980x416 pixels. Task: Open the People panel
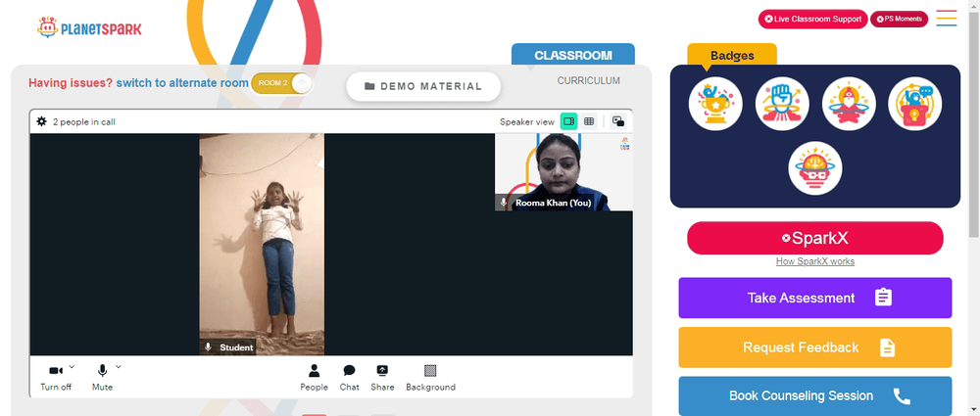pos(314,377)
